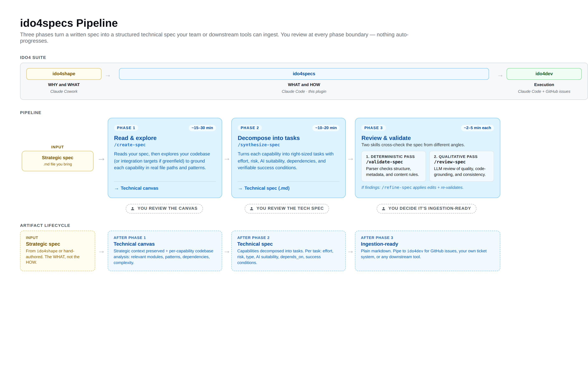Click arrow between ido4specs and ido4dev boxes
The image size is (588, 376).
tap(500, 76)
